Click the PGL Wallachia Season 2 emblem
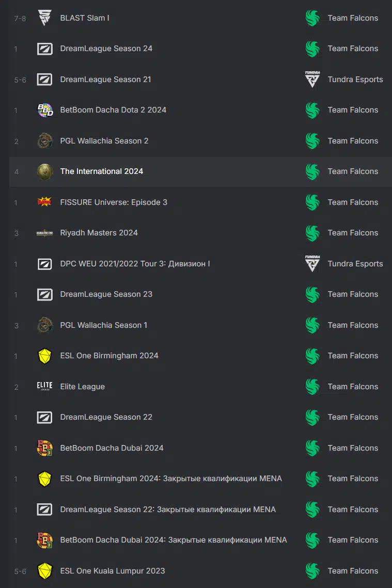 click(x=44, y=141)
